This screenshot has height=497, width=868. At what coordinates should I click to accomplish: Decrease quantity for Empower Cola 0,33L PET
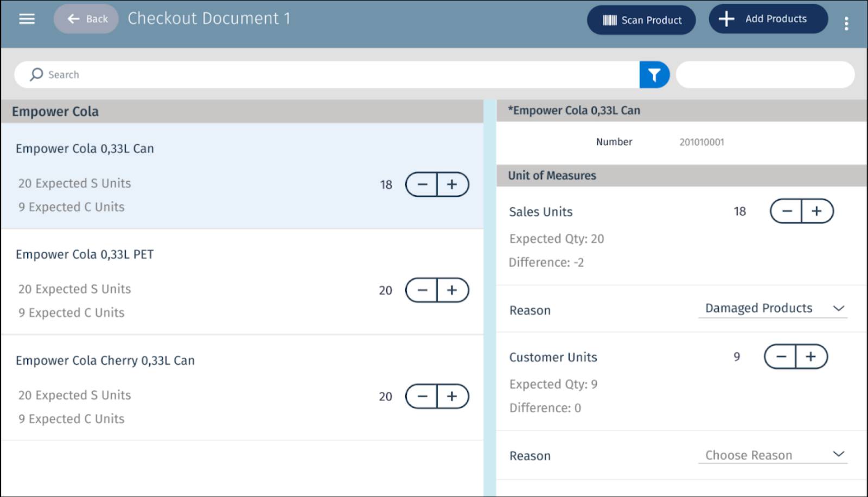pyautogui.click(x=422, y=290)
